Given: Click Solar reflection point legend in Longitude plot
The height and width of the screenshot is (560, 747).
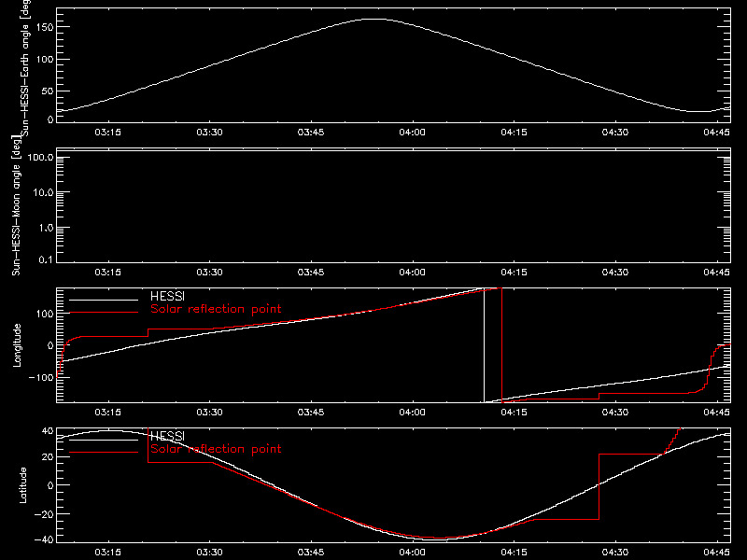Looking at the screenshot, I should [216, 309].
